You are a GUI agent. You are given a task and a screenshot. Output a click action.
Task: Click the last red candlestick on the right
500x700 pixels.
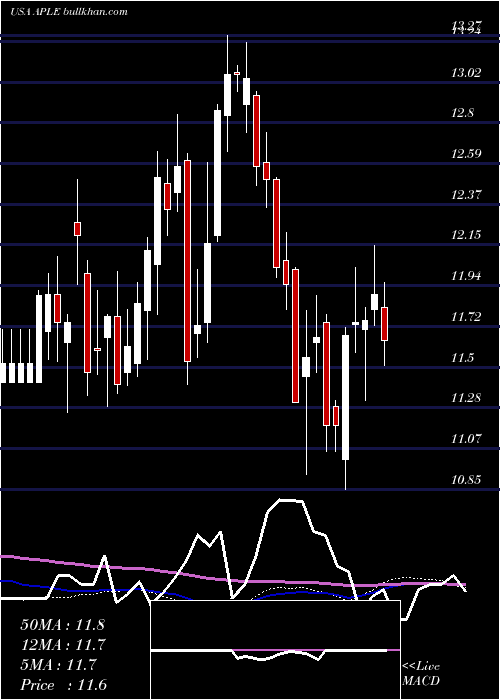pyautogui.click(x=384, y=324)
